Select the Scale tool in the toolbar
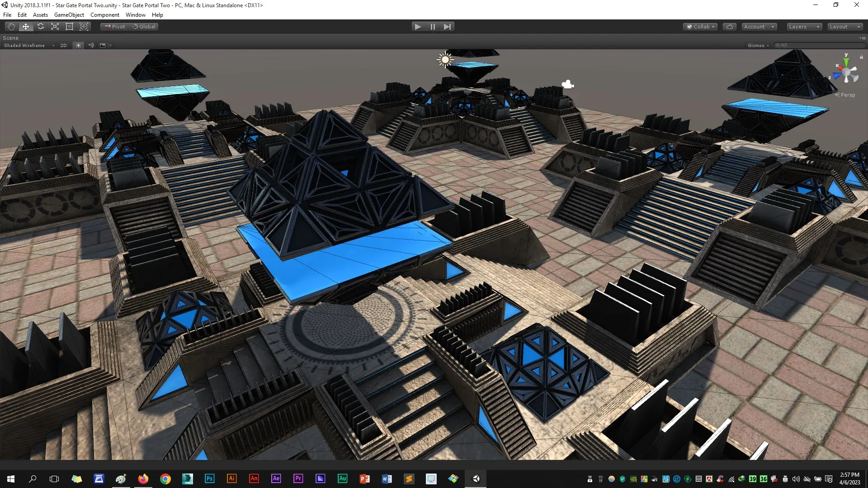The width and height of the screenshot is (868, 488). pyautogui.click(x=55, y=27)
